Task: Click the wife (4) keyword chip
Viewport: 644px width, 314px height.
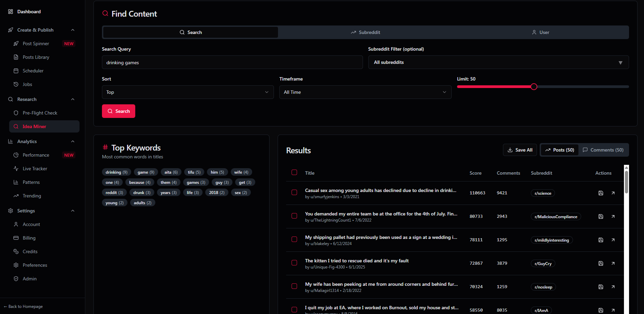Action: click(241, 172)
